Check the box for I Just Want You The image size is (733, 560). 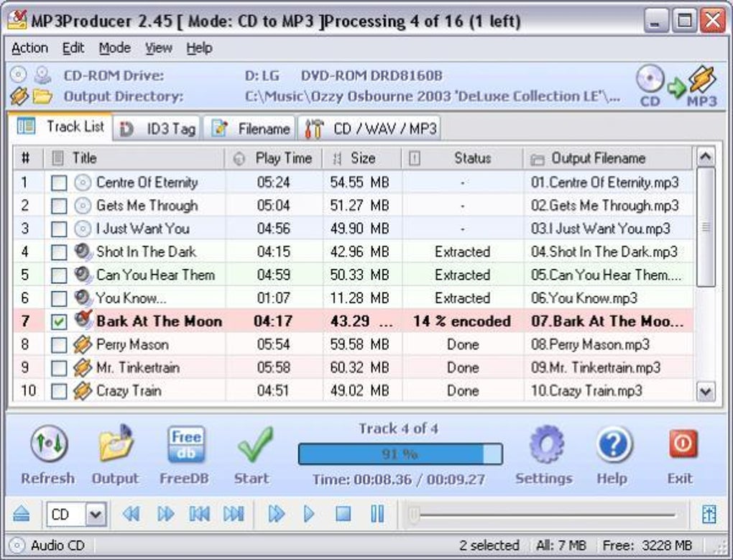click(x=59, y=229)
